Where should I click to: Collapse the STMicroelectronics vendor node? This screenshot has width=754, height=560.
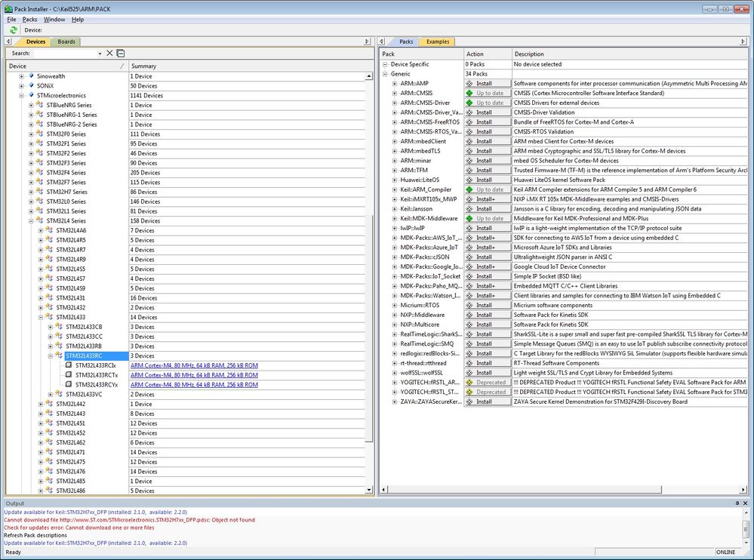pyautogui.click(x=22, y=95)
